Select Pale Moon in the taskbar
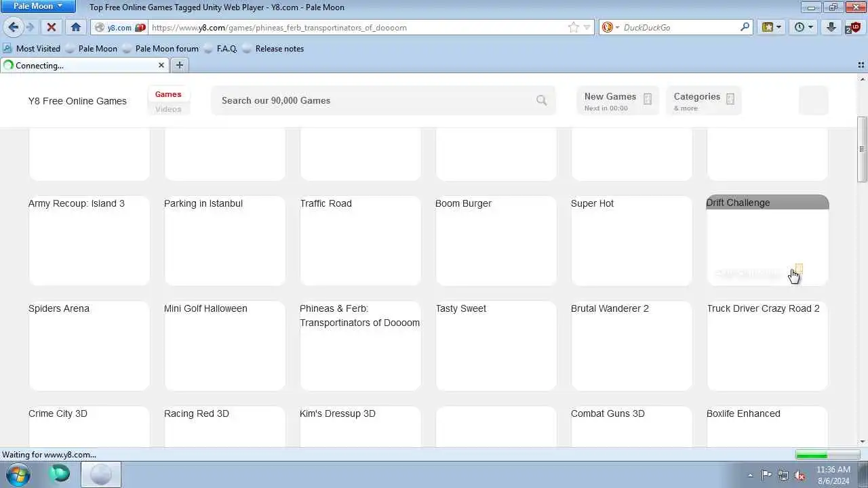The image size is (868, 488). pos(101,474)
